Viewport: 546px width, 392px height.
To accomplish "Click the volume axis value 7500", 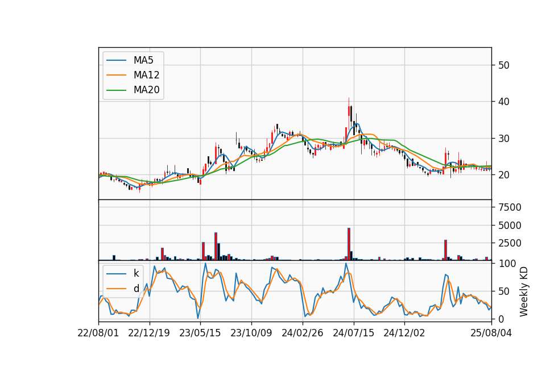I will pyautogui.click(x=510, y=207).
